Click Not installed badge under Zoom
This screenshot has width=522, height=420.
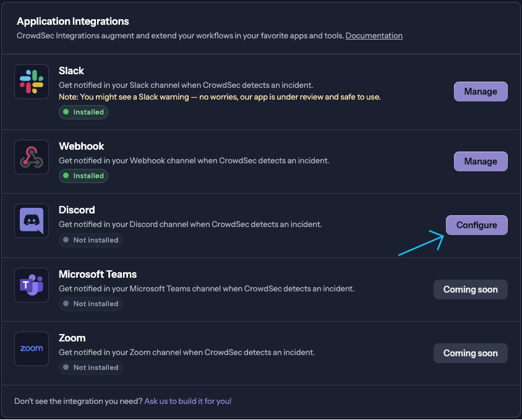tap(91, 367)
